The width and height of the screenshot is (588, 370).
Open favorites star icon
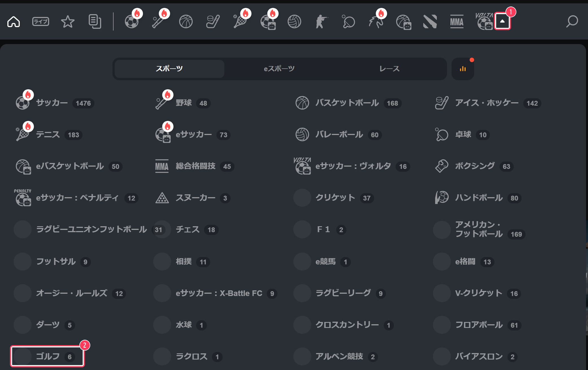[68, 21]
